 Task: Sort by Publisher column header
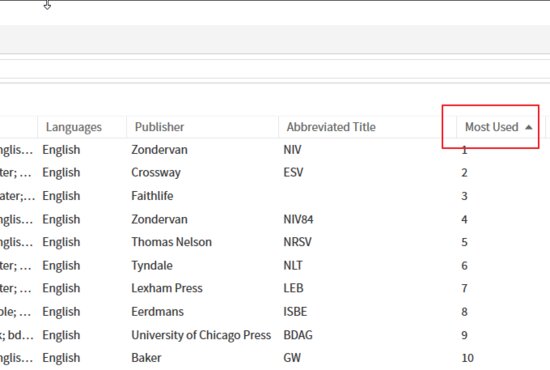(159, 127)
